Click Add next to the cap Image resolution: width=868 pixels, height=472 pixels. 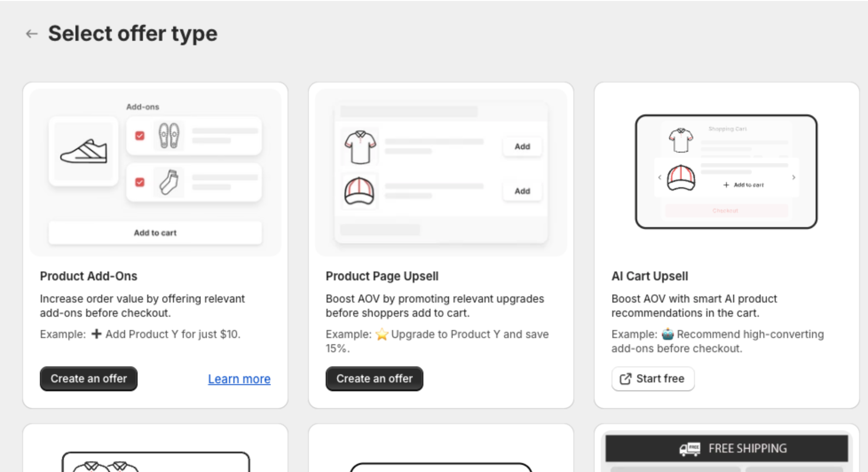point(522,191)
